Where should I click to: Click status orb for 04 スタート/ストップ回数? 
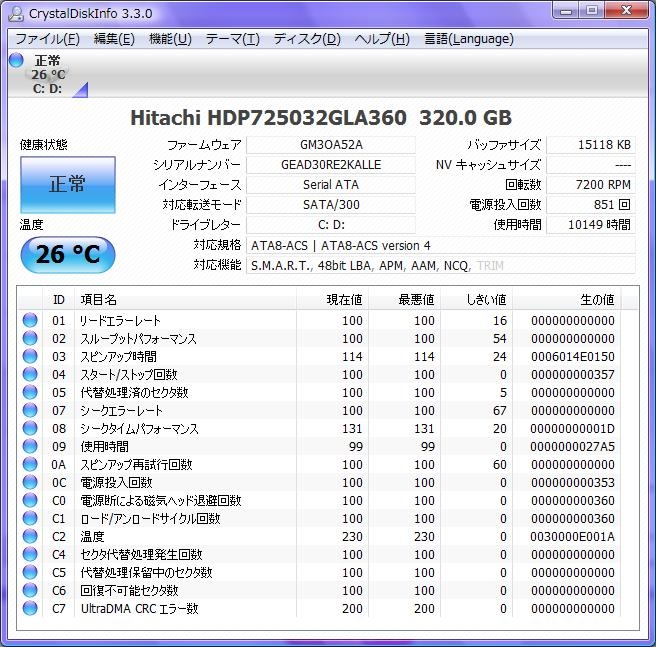click(30, 374)
